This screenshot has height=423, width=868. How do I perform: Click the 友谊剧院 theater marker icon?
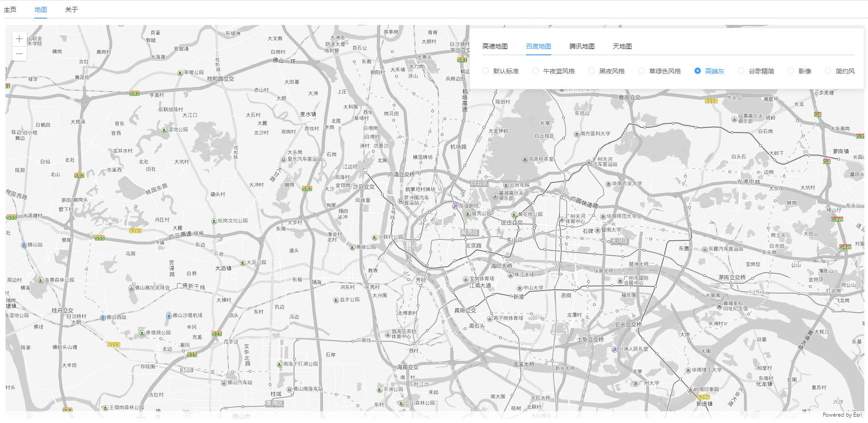tap(455, 206)
